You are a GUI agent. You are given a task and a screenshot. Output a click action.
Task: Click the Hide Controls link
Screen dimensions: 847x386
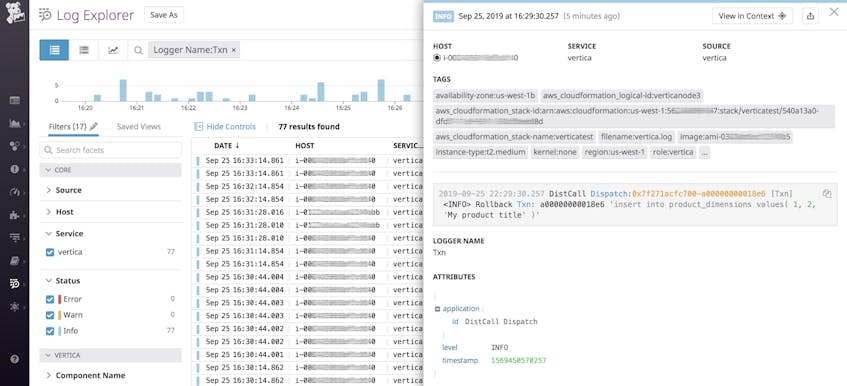coord(225,126)
